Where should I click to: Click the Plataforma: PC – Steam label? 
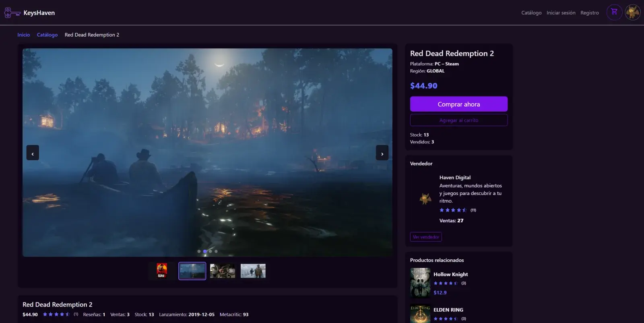pyautogui.click(x=434, y=64)
